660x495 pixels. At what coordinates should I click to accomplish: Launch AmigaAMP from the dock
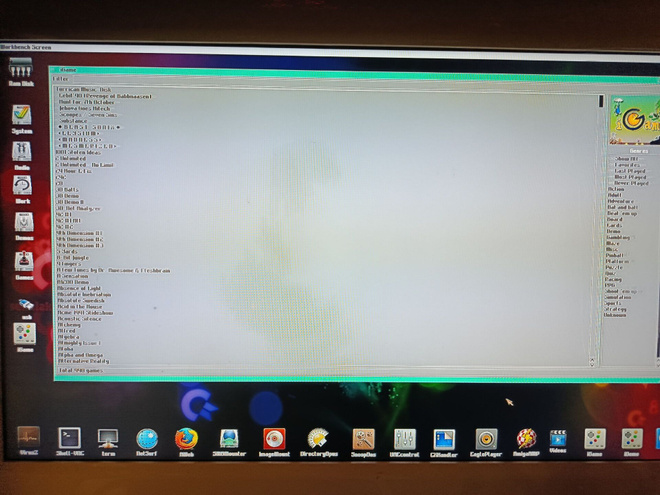(526, 442)
